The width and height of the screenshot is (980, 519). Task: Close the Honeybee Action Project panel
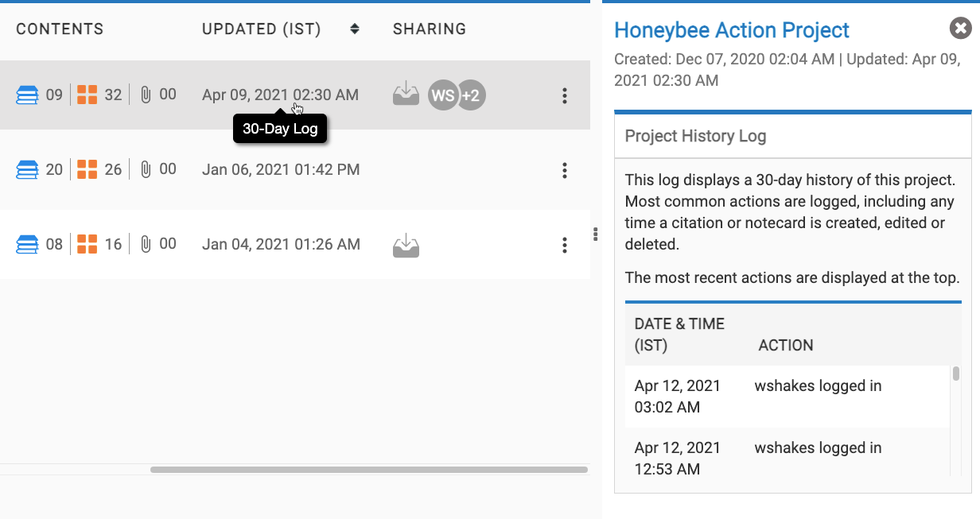(x=960, y=29)
